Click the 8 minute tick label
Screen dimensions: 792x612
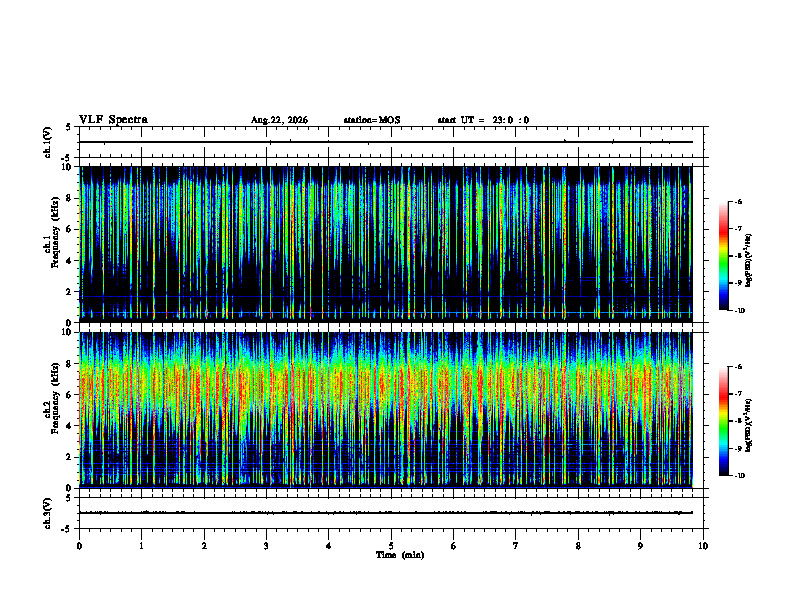[578, 546]
